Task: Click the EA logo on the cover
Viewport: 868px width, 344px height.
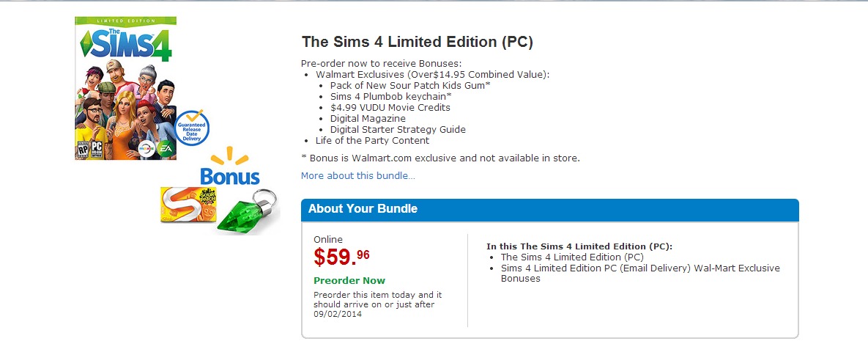Action: pyautogui.click(x=166, y=149)
